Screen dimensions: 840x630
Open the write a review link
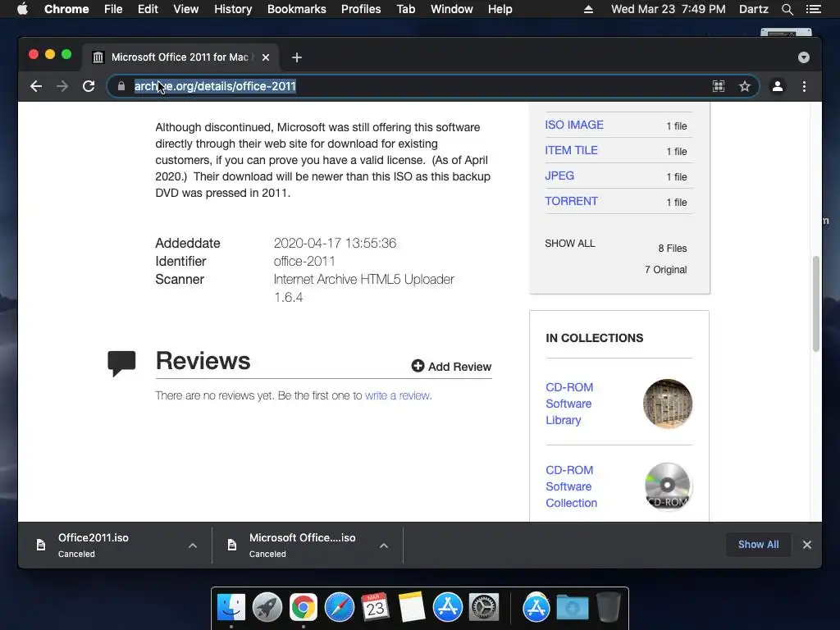(398, 395)
